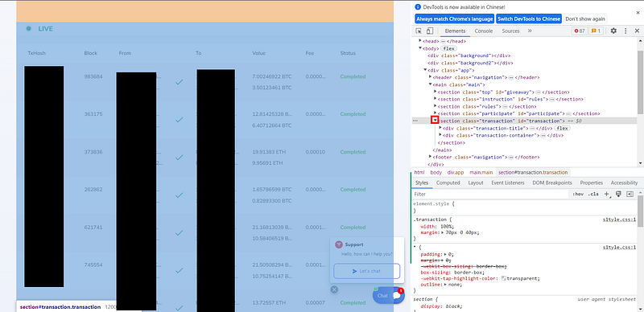644x312 pixels.
Task: Click the red error count badge showing 87
Action: pos(580,31)
